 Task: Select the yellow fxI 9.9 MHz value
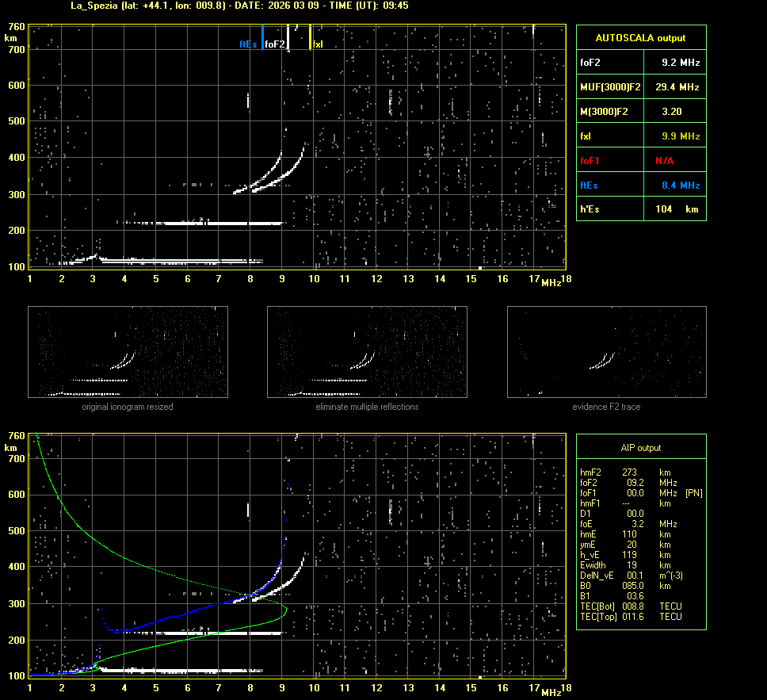tap(681, 136)
